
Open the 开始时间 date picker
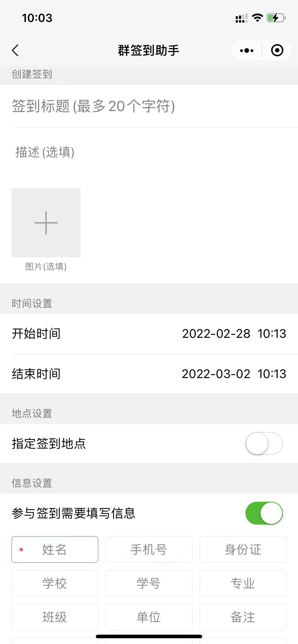click(234, 334)
